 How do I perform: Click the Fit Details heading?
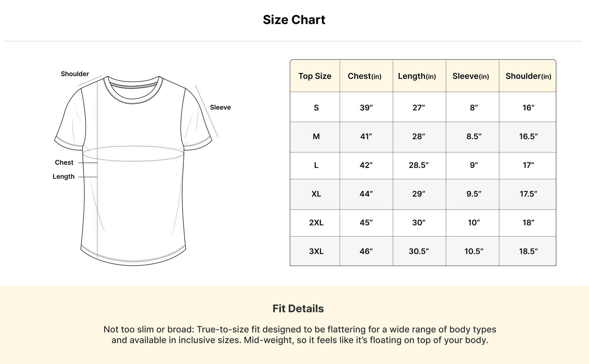tap(298, 309)
